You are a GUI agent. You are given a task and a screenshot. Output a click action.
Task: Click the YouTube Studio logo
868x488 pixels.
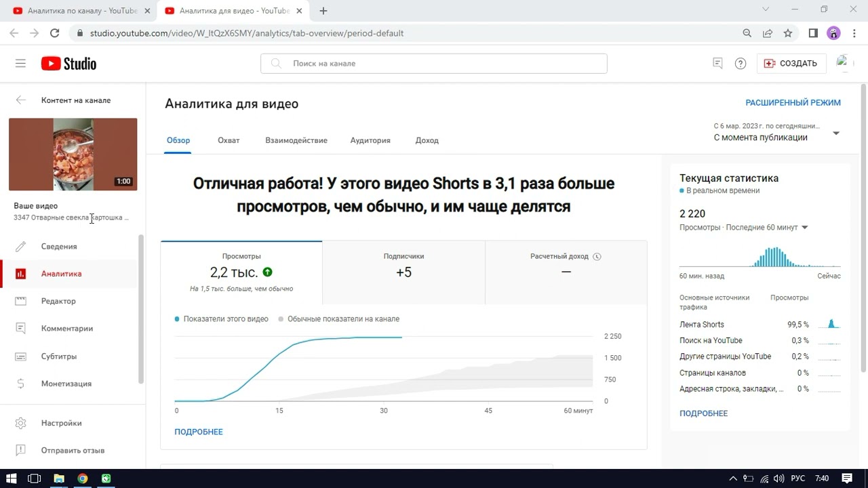pos(68,64)
